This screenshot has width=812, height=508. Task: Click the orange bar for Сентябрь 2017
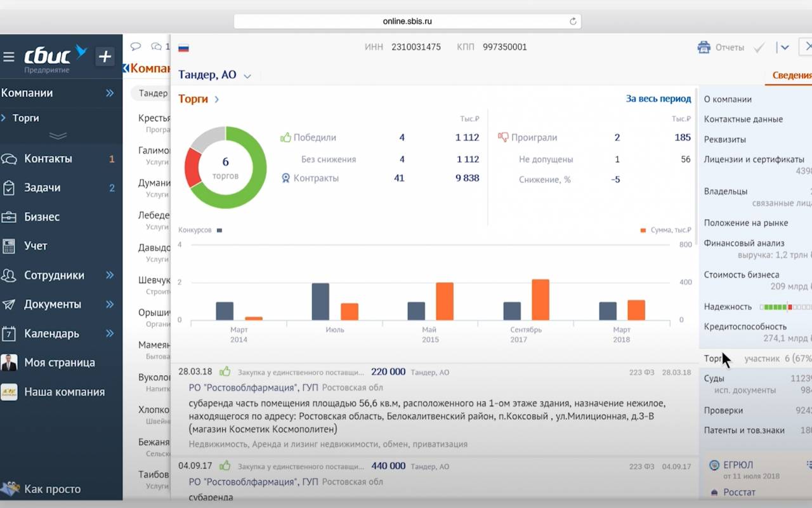(x=540, y=300)
